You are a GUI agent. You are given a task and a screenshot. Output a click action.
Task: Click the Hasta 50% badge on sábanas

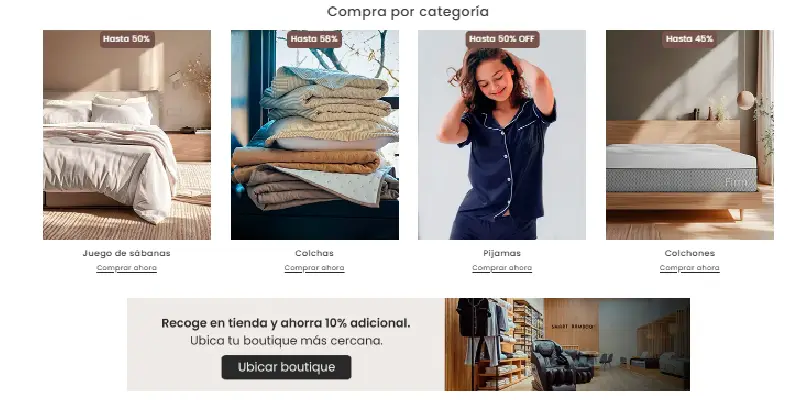pos(127,39)
